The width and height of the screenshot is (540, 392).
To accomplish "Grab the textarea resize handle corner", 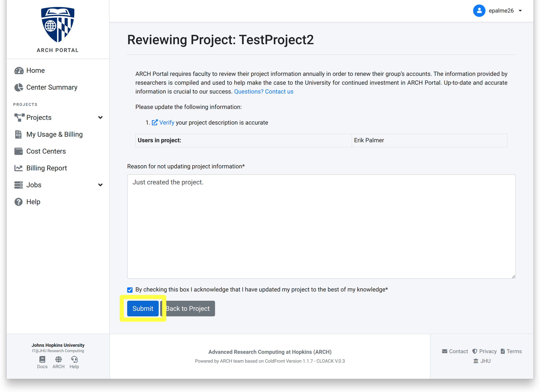I will (x=514, y=276).
